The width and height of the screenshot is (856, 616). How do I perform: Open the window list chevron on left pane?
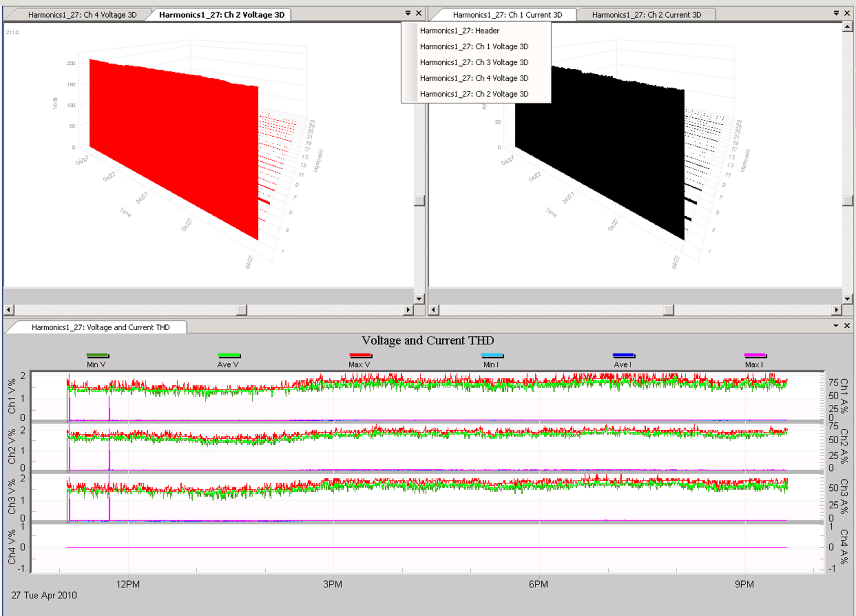[x=408, y=13]
